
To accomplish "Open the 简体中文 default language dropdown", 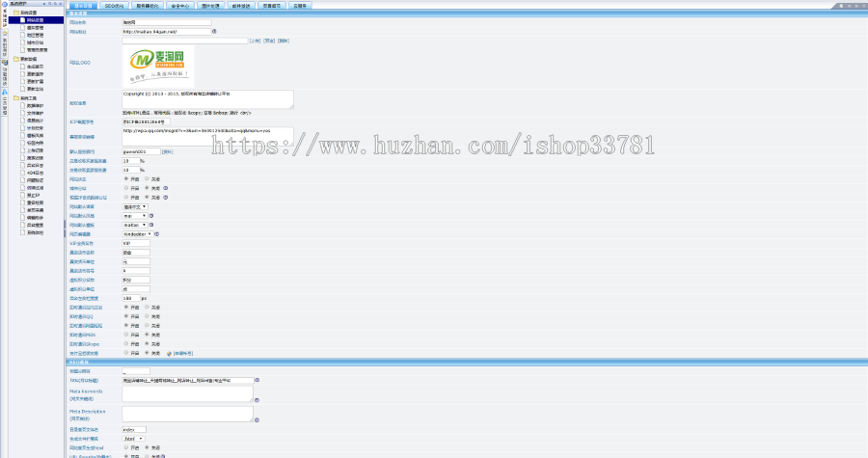I will point(134,207).
